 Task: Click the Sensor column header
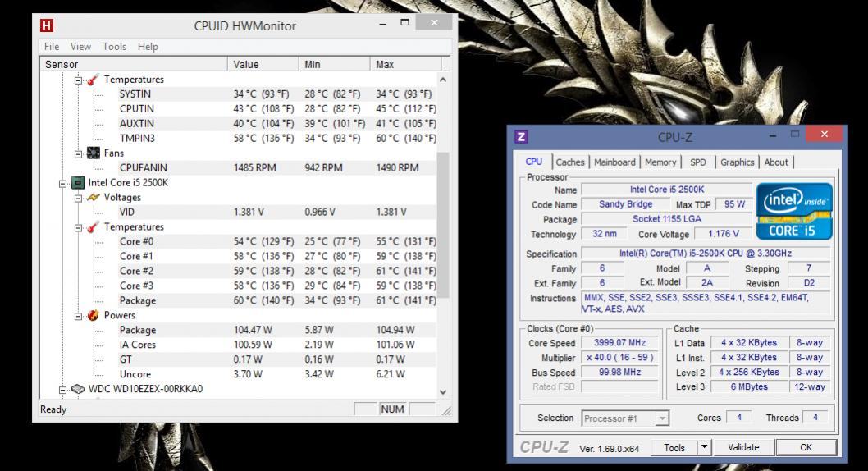click(134, 64)
